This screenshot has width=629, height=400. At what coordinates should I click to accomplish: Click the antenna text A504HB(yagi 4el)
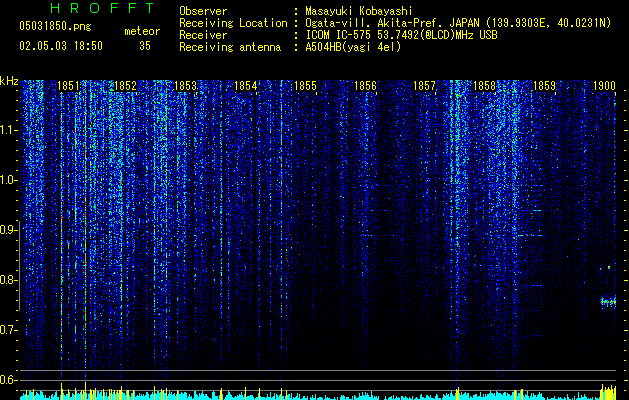click(353, 47)
